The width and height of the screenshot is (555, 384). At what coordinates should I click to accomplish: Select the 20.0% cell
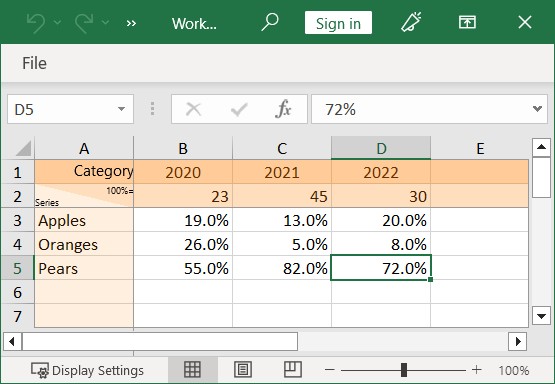[x=381, y=220]
